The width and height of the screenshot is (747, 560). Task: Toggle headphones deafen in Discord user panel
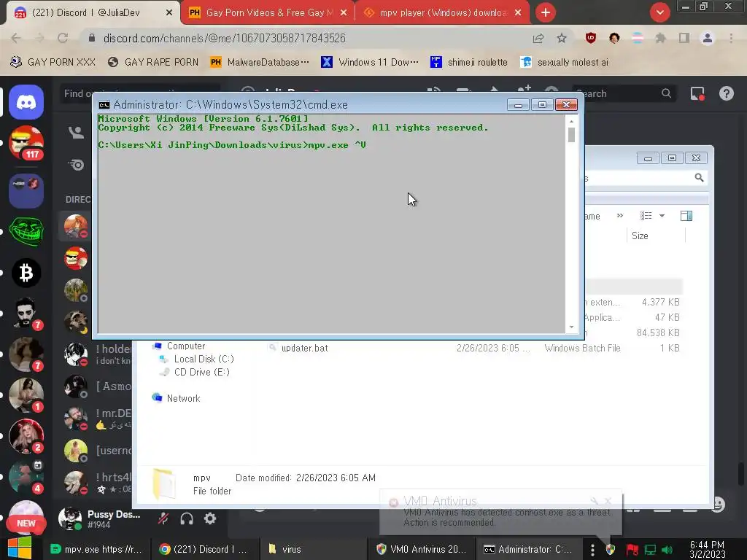[x=187, y=518]
